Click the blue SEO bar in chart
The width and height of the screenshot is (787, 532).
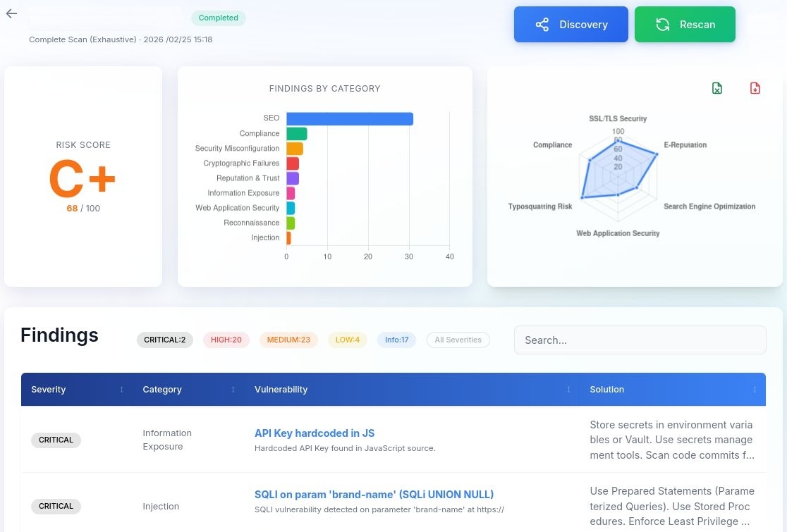coord(349,118)
